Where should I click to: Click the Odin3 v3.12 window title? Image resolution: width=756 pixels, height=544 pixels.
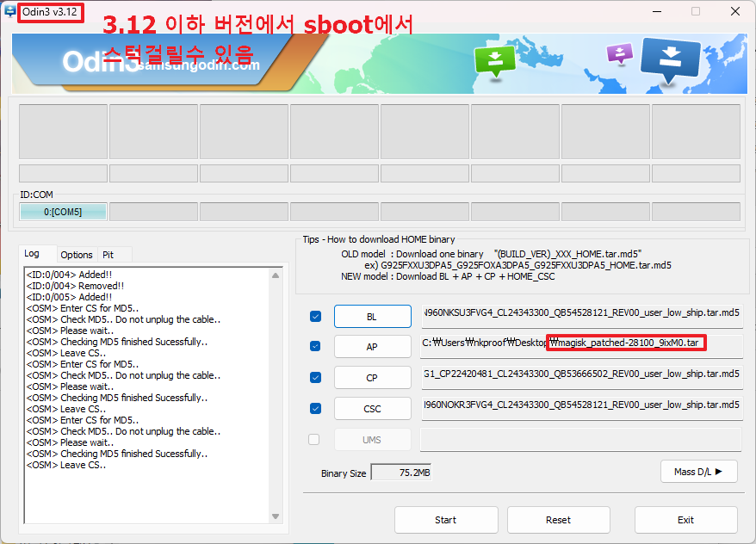(x=50, y=12)
